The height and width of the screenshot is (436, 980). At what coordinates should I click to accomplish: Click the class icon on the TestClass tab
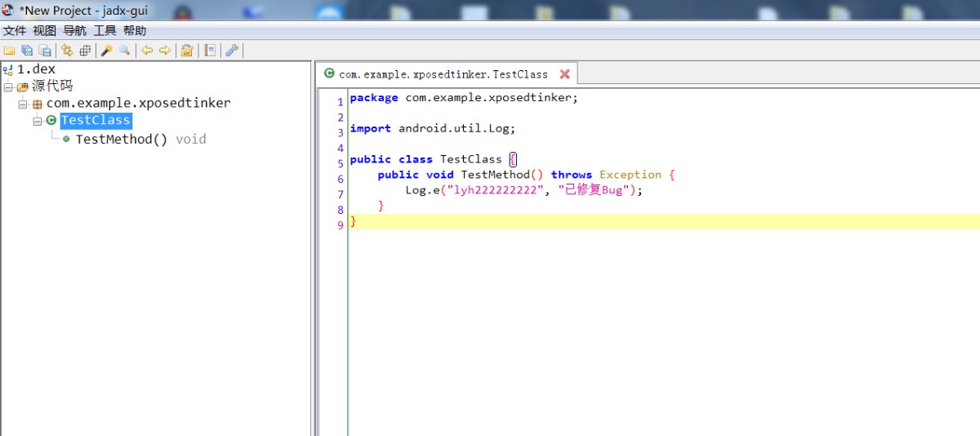329,73
